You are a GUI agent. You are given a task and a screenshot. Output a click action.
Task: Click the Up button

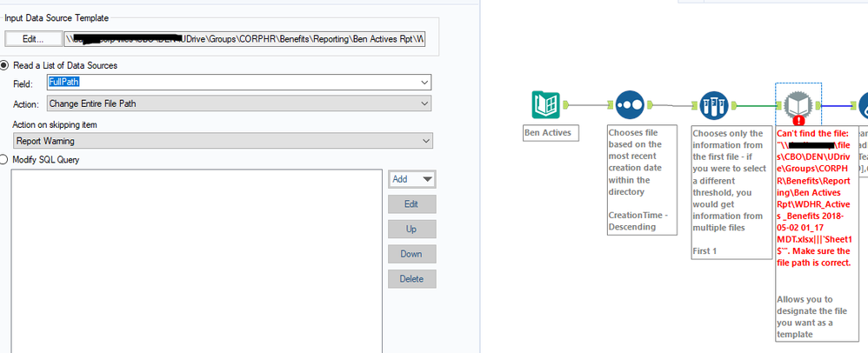pos(412,229)
